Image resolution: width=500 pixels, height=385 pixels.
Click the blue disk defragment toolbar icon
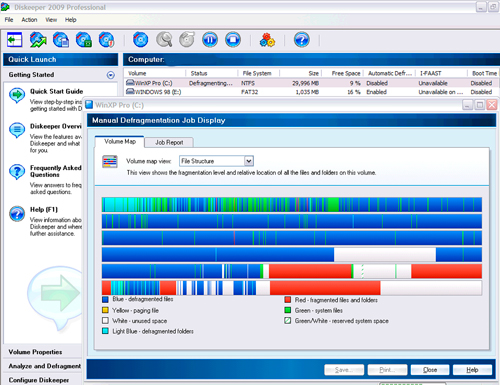pos(140,40)
